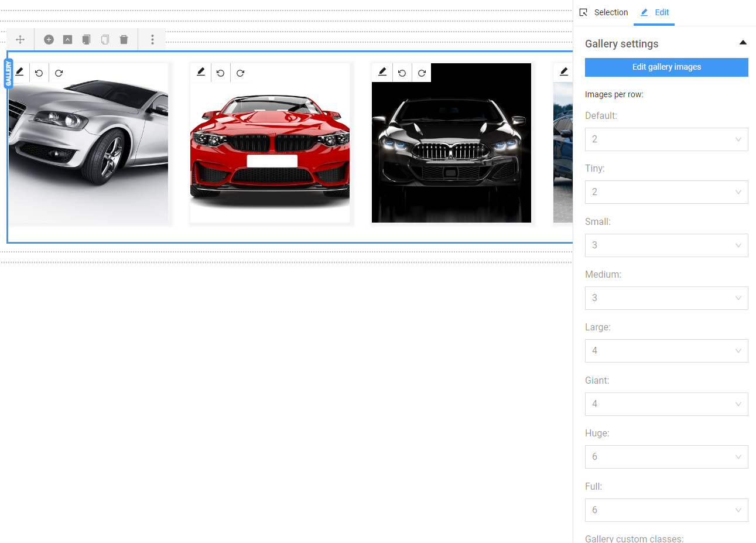Rotate the red car image counter-clockwise
This screenshot has width=756, height=543.
tap(220, 73)
